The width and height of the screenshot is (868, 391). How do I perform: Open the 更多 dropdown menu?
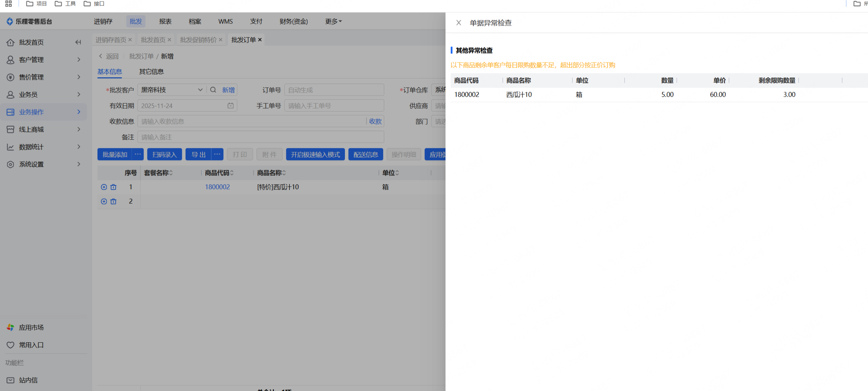click(x=333, y=22)
